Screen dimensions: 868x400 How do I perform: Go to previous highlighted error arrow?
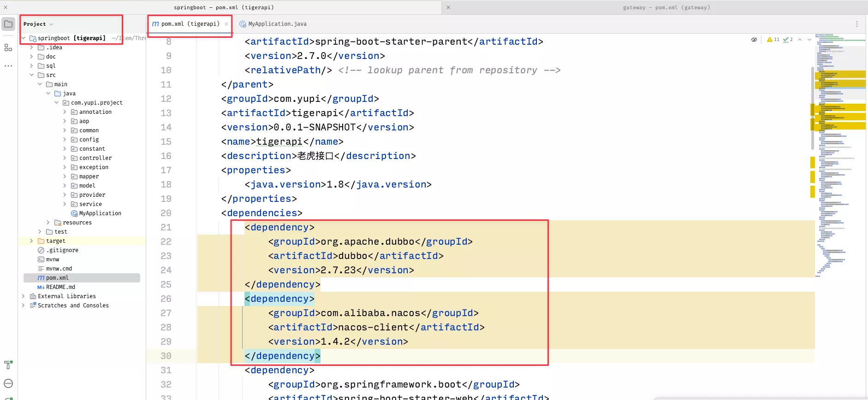click(800, 40)
